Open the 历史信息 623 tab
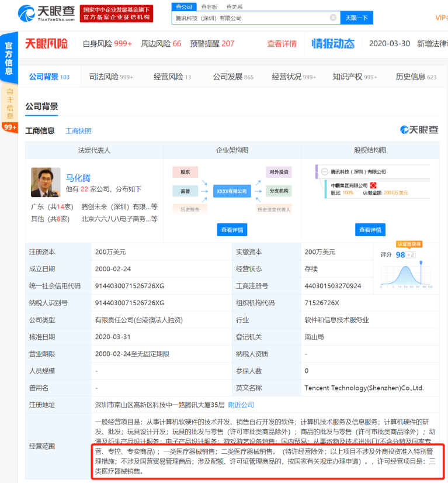 click(x=416, y=77)
